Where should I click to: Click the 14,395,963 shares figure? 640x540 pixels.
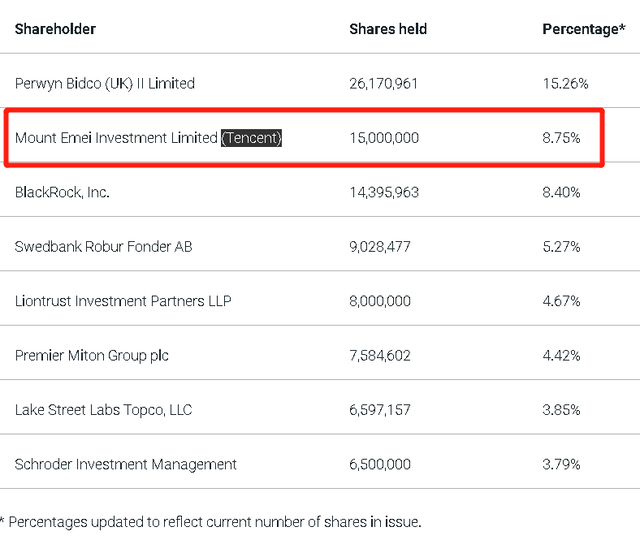pos(384,192)
